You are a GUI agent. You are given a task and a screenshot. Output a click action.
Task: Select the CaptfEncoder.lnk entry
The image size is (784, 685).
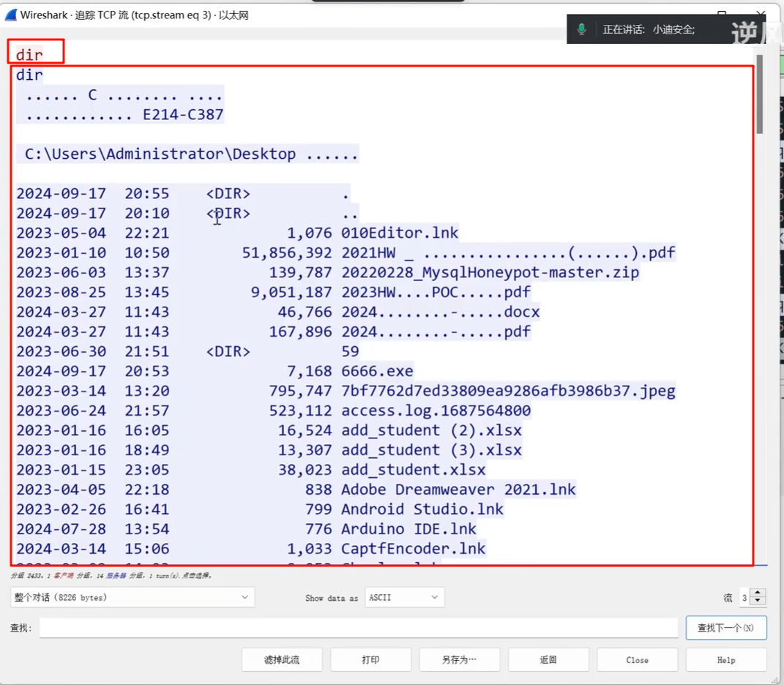click(414, 549)
